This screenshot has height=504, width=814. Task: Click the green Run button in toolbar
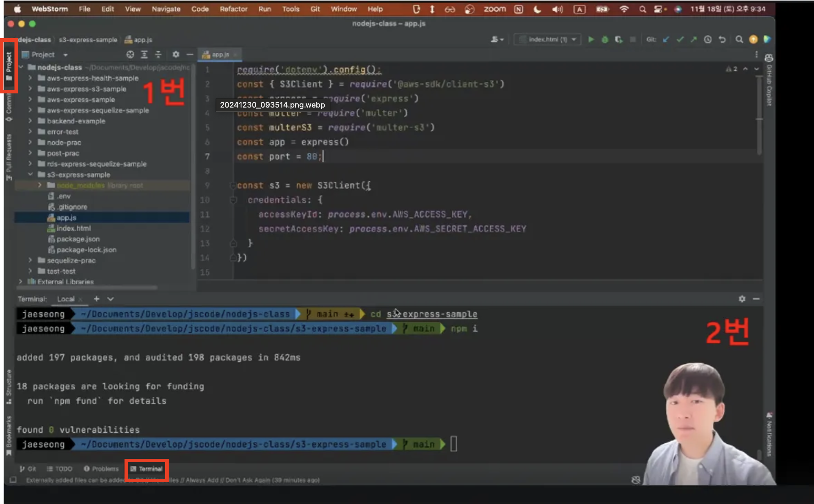pos(591,39)
